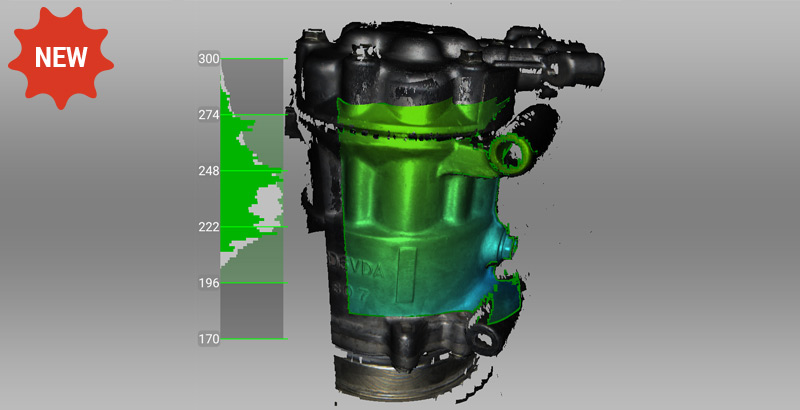800x410 pixels.
Task: Click dark gray histogram band below 196
Action: coord(252,310)
